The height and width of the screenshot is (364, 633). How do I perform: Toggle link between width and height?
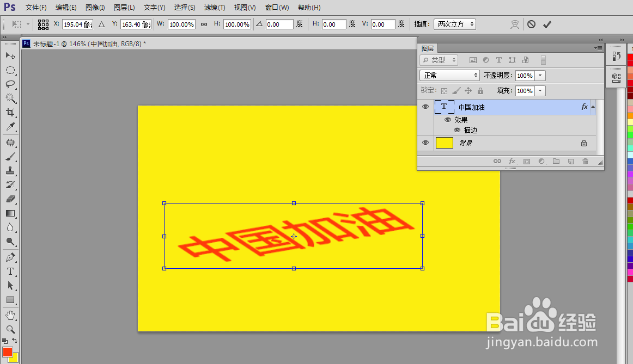point(204,24)
